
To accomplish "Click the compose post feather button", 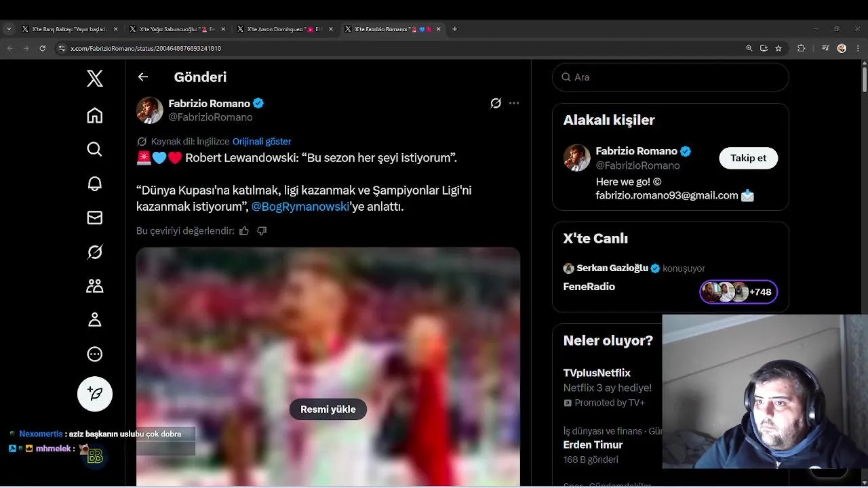I will [95, 394].
